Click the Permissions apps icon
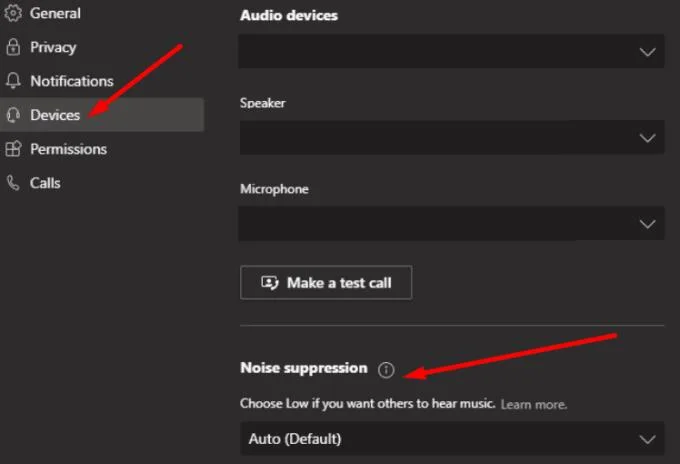Viewport: 680px width, 464px height. pos(13,149)
